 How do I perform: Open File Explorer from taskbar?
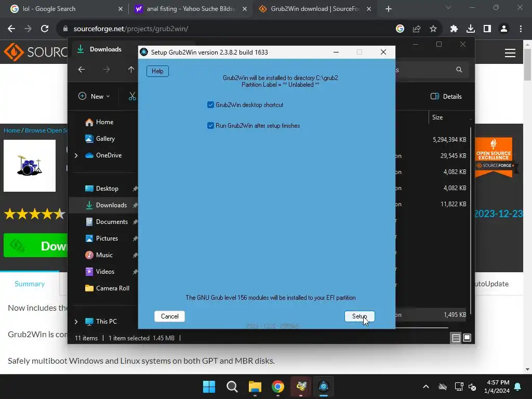(255, 387)
